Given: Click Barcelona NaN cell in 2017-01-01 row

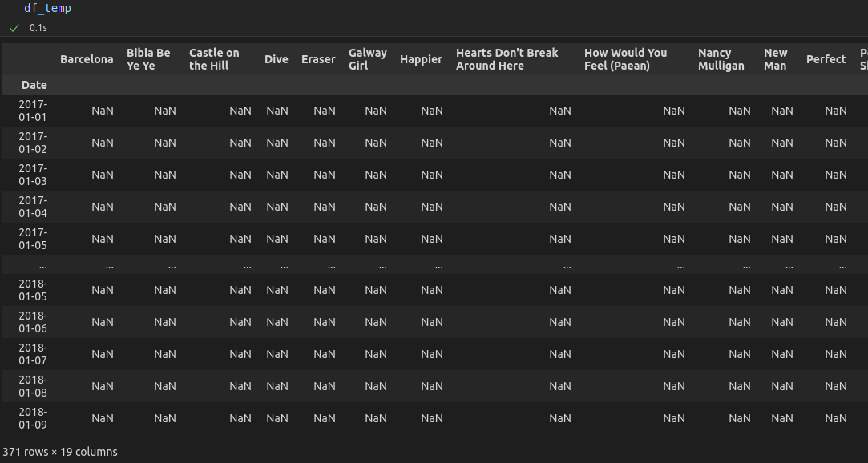Looking at the screenshot, I should [x=103, y=111].
